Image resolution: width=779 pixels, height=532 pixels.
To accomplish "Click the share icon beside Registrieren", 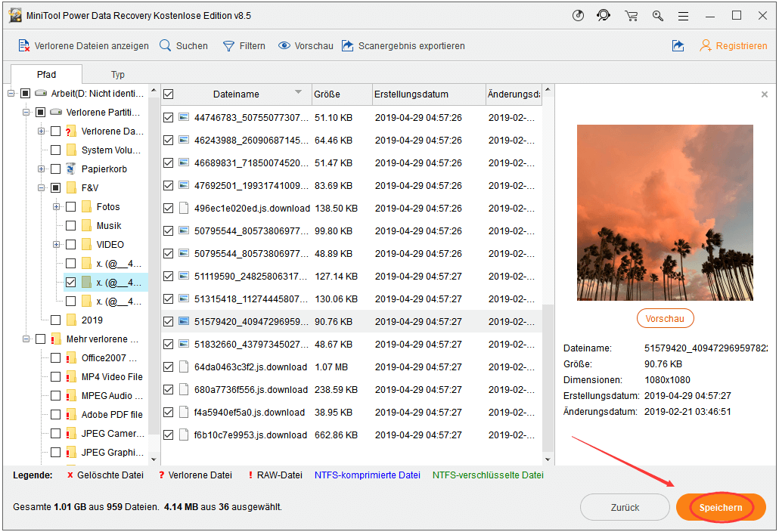I will tap(678, 45).
